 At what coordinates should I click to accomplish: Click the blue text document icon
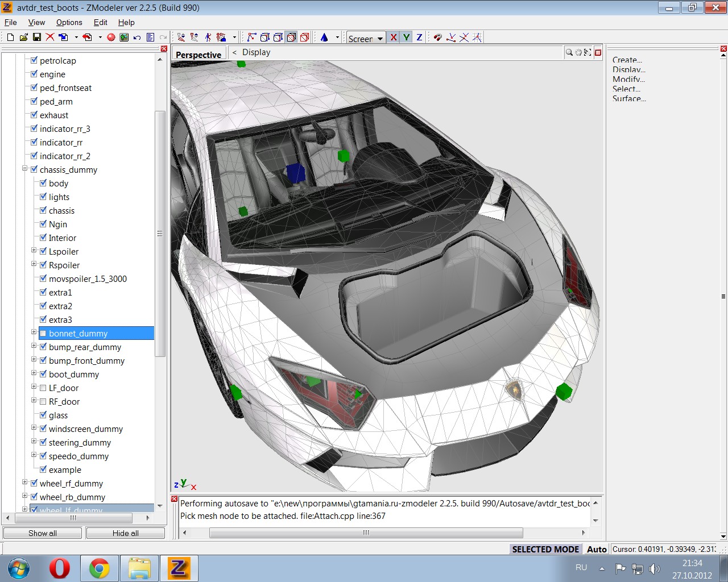[150, 37]
